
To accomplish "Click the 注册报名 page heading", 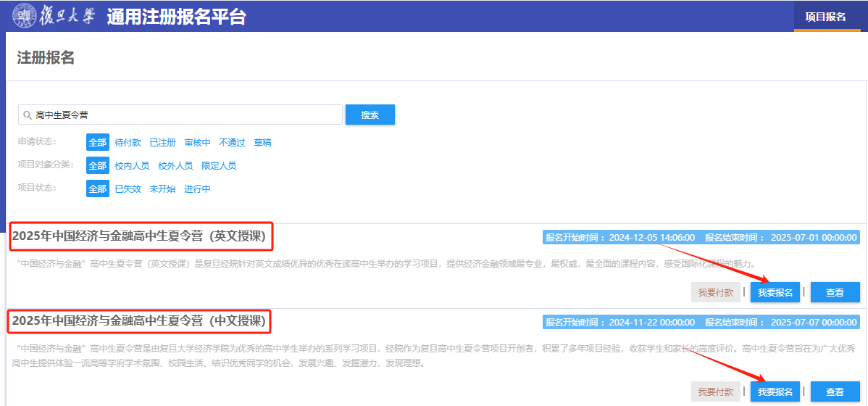I will (x=46, y=57).
